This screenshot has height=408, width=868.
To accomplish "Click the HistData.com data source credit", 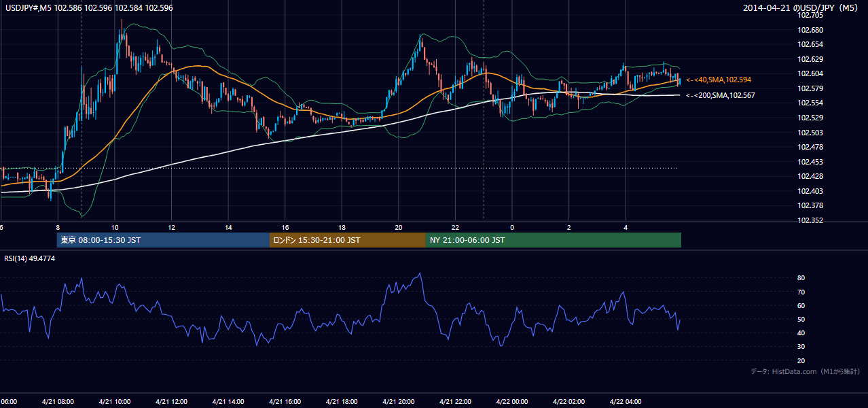I will pos(806,372).
